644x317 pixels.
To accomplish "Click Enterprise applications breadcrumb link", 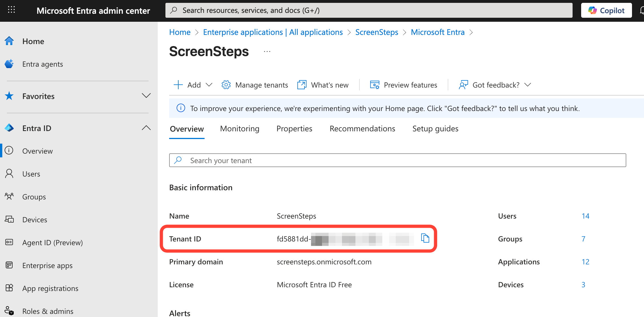I will coord(273,32).
